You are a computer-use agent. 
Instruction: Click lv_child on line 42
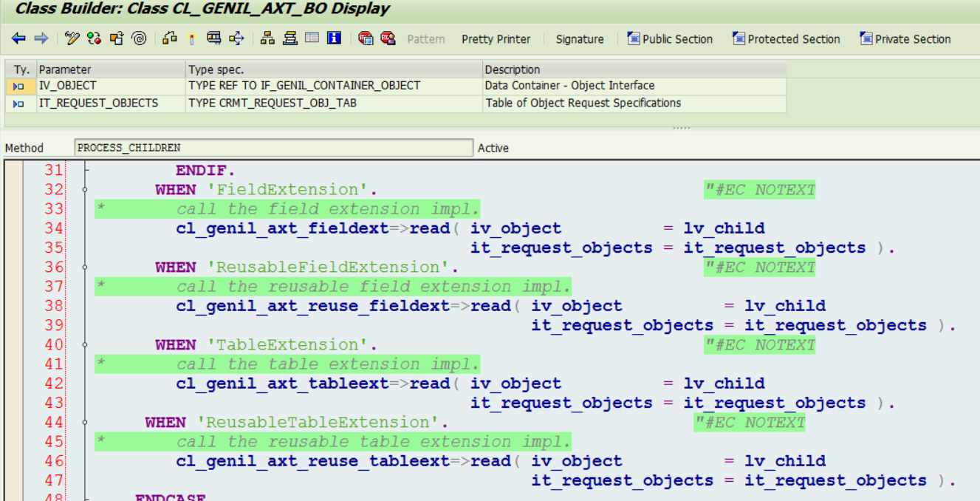click(x=724, y=384)
